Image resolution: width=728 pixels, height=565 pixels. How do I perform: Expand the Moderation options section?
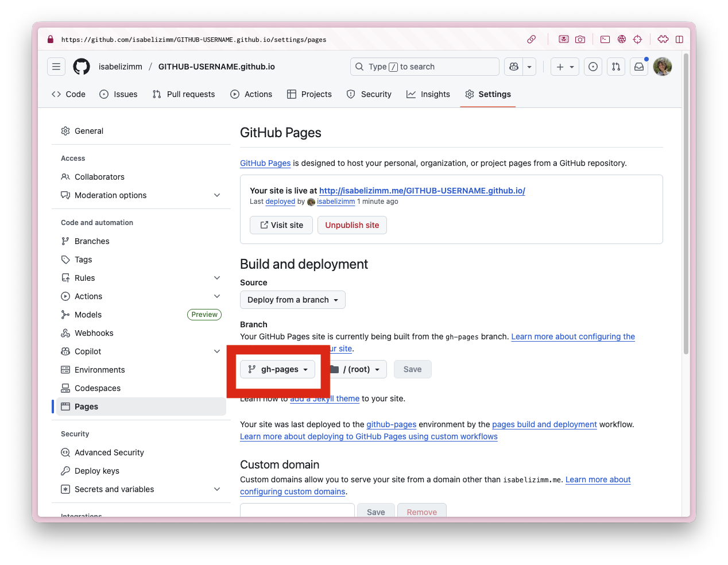pyautogui.click(x=217, y=195)
